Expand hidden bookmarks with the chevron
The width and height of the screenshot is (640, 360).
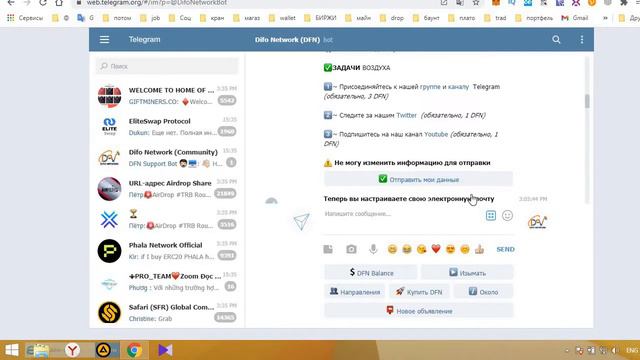click(605, 18)
